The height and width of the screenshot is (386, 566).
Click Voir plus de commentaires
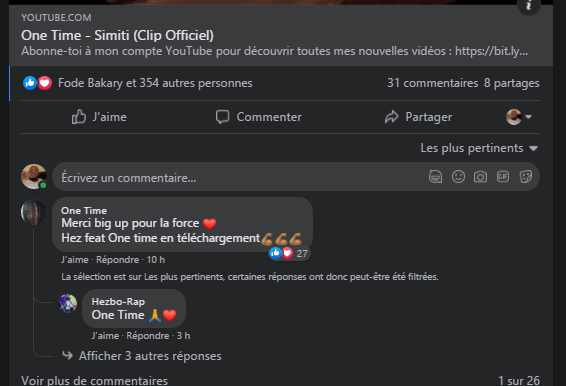[x=95, y=380]
